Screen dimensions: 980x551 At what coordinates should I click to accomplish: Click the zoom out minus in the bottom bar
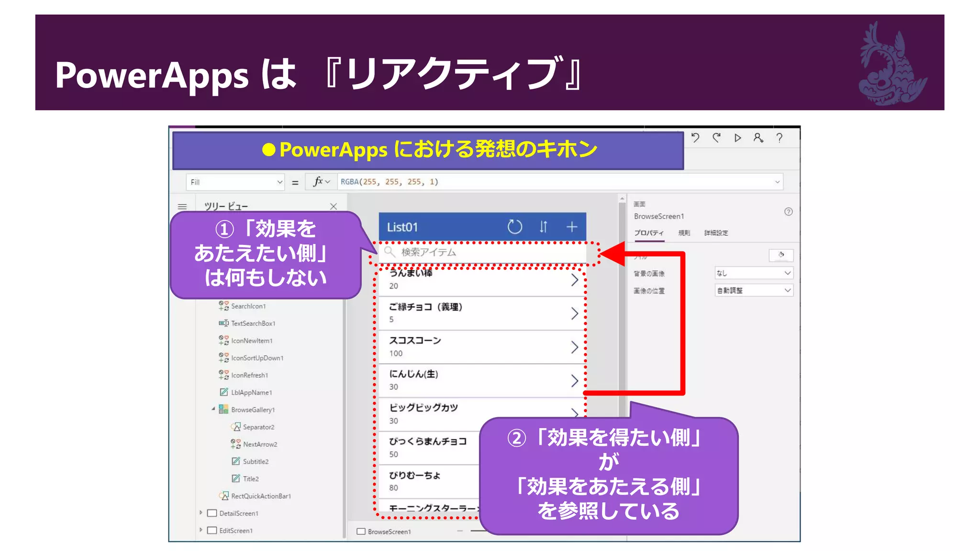pyautogui.click(x=460, y=531)
